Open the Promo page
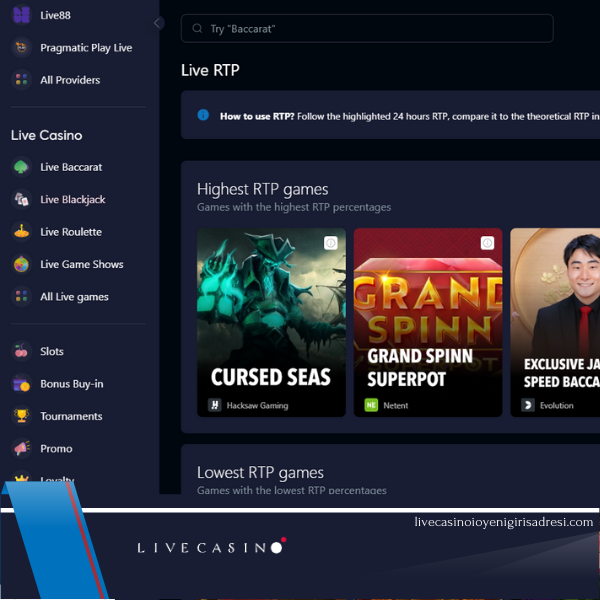The image size is (600, 600). click(56, 448)
